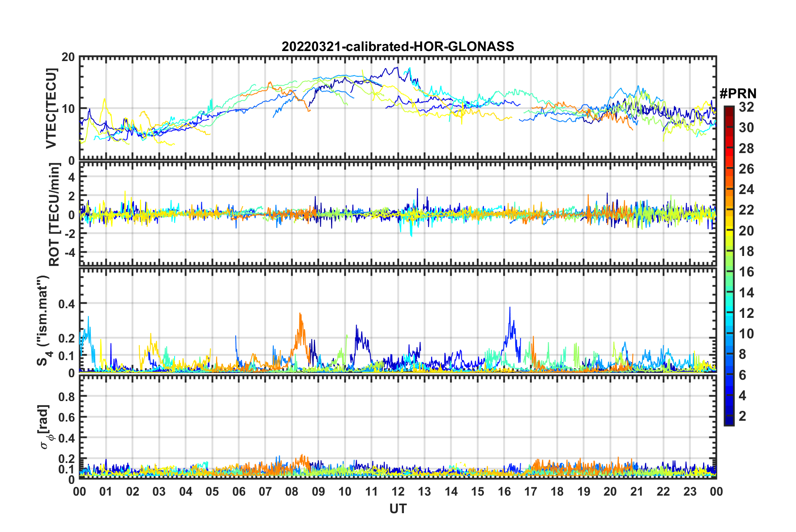Select the ROT [TECU/min] axis label

[54, 215]
